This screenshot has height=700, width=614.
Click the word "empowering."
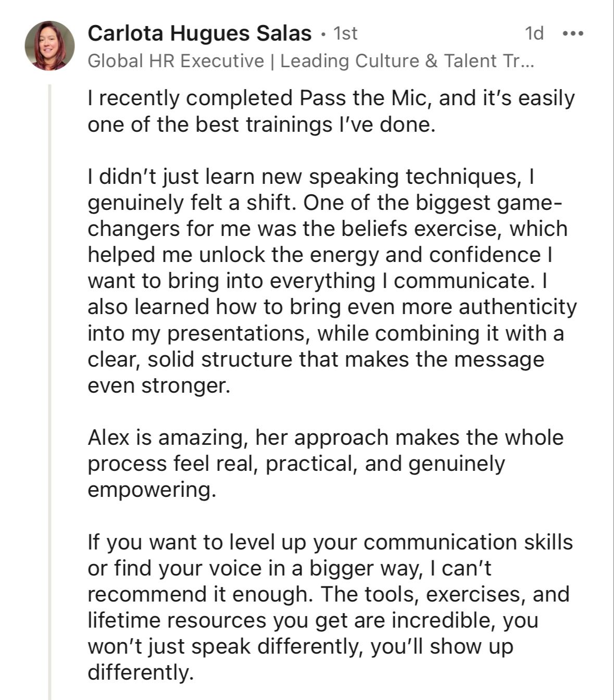pos(152,491)
